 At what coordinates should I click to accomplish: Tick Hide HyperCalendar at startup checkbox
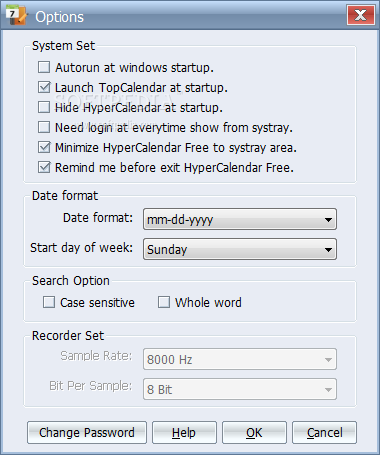[x=44, y=107]
